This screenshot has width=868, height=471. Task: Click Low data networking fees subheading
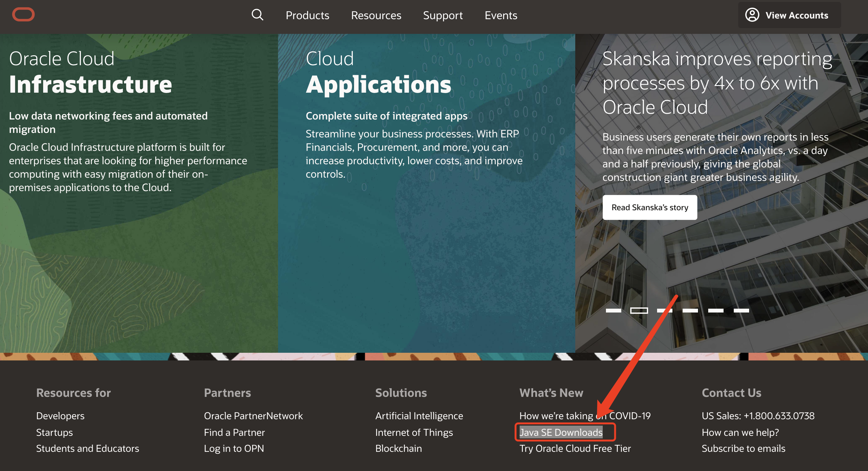[108, 123]
